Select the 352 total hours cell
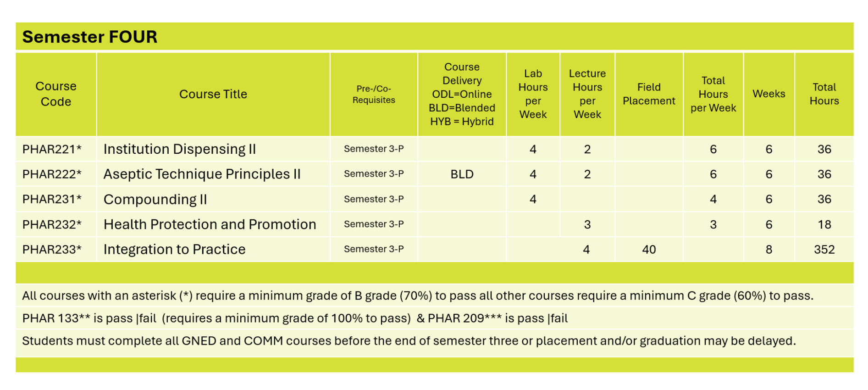Viewport: 868px width, 390px height. [824, 250]
